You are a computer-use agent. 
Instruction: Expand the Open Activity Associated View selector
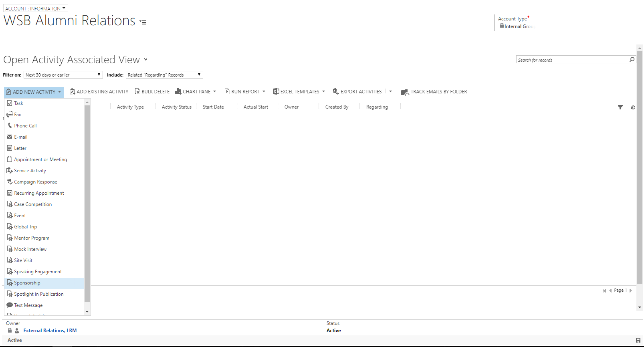pyautogui.click(x=146, y=60)
